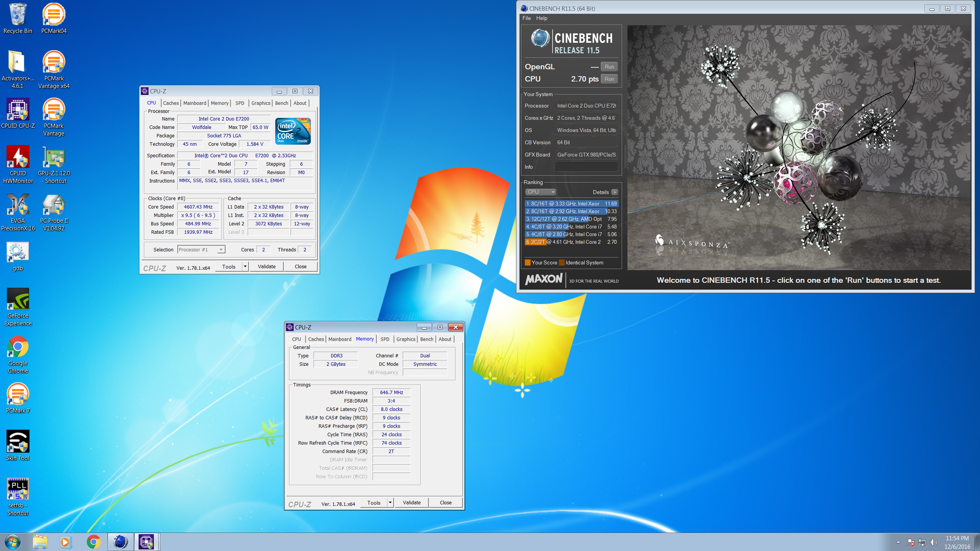Run the OpenGL test in Cinebench
Viewport: 980px width, 551px height.
[x=609, y=67]
